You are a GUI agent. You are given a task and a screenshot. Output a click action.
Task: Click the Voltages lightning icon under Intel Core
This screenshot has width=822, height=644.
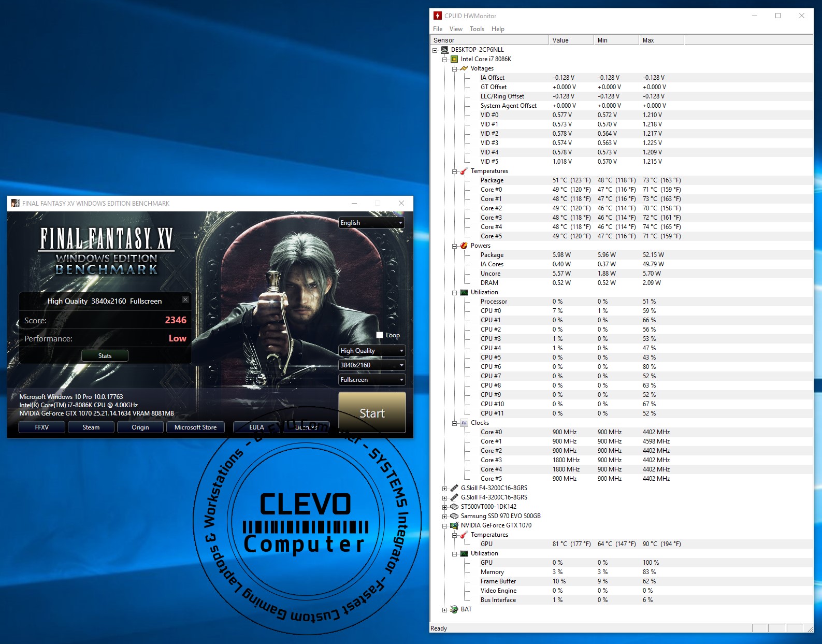[464, 68]
